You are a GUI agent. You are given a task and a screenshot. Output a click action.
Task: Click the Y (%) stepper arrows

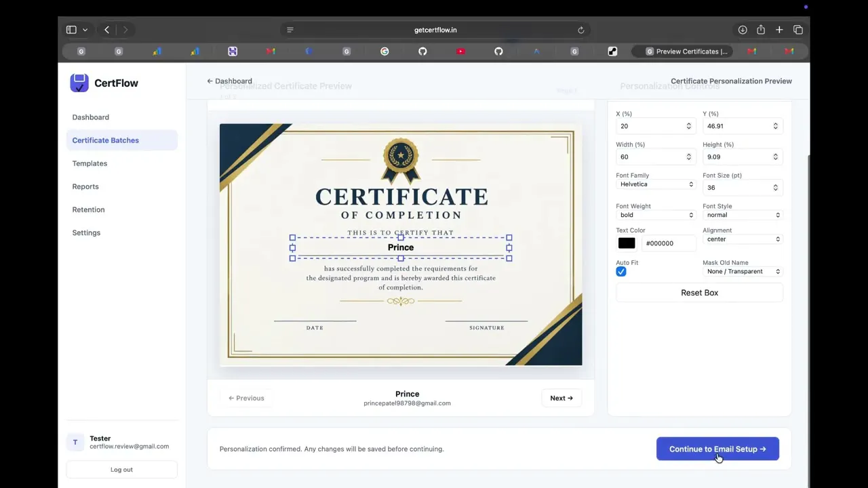click(775, 126)
